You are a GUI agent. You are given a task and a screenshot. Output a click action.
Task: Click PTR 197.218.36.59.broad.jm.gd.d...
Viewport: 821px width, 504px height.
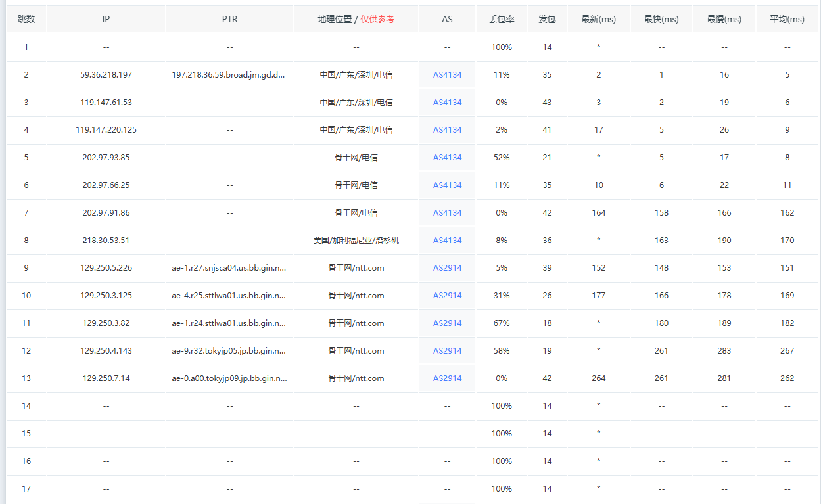[229, 75]
